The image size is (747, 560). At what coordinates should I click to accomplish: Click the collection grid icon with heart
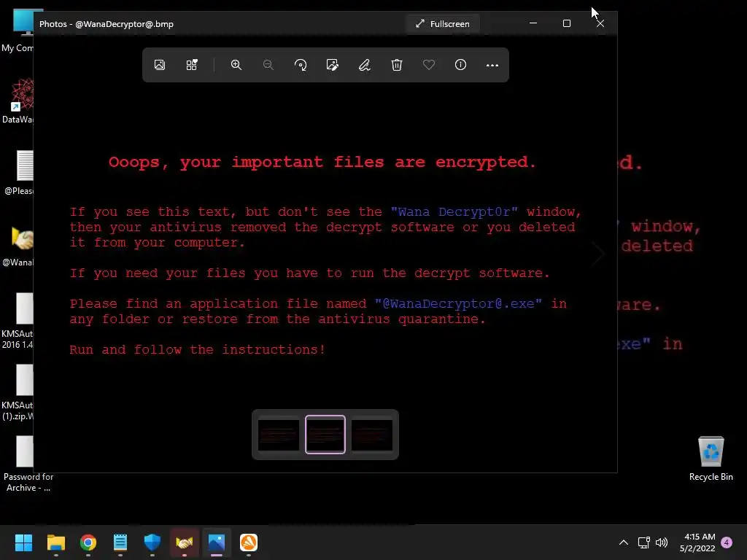192,65
